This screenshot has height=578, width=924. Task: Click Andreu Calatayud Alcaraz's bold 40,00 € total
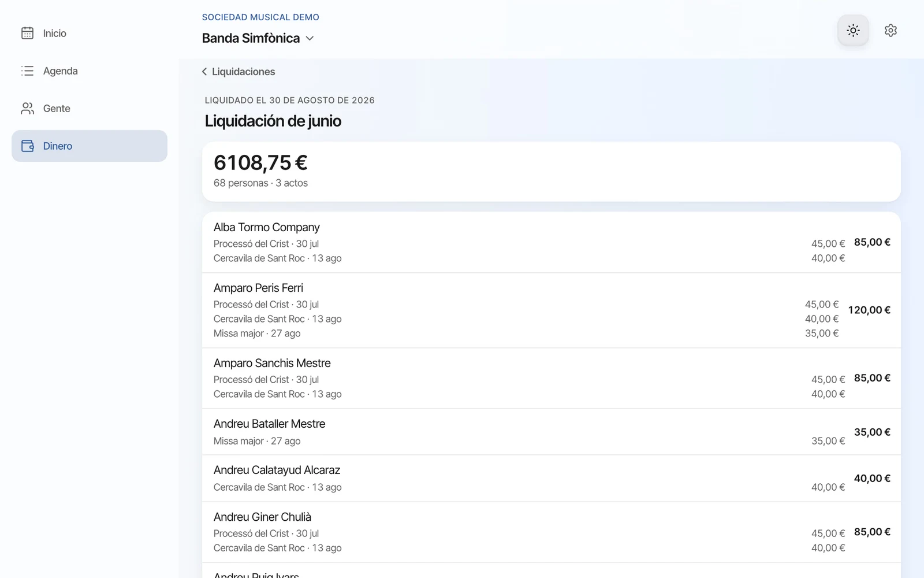872,478
